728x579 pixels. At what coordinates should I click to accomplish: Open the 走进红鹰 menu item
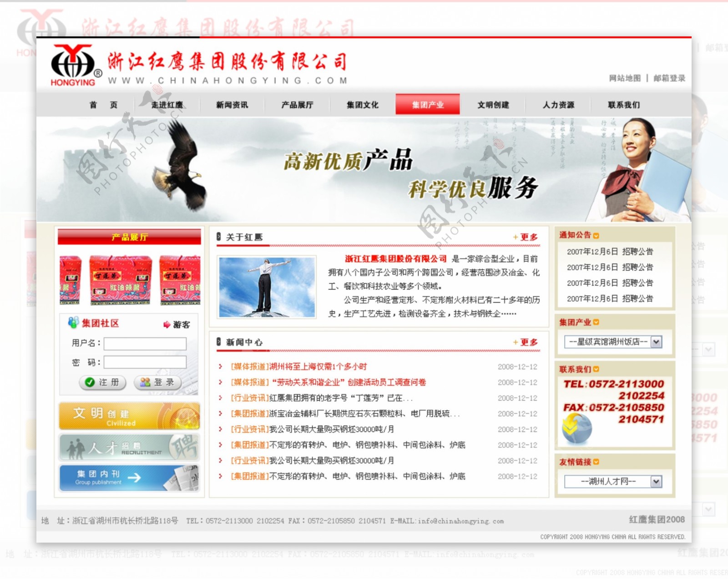tap(167, 105)
